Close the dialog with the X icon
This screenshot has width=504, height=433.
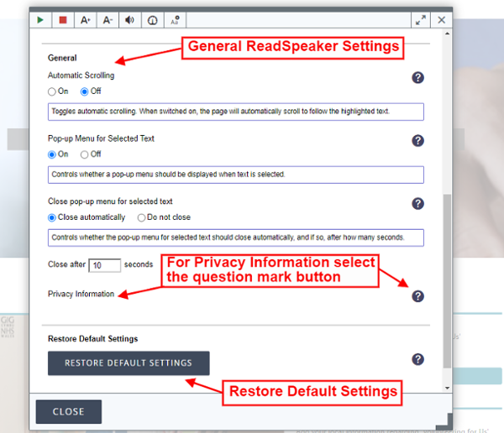click(441, 20)
